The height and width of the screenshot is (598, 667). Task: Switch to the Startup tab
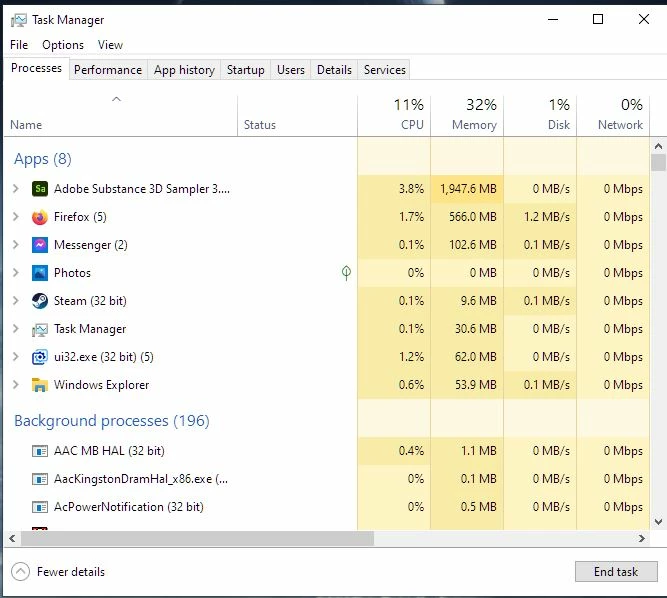click(x=245, y=70)
